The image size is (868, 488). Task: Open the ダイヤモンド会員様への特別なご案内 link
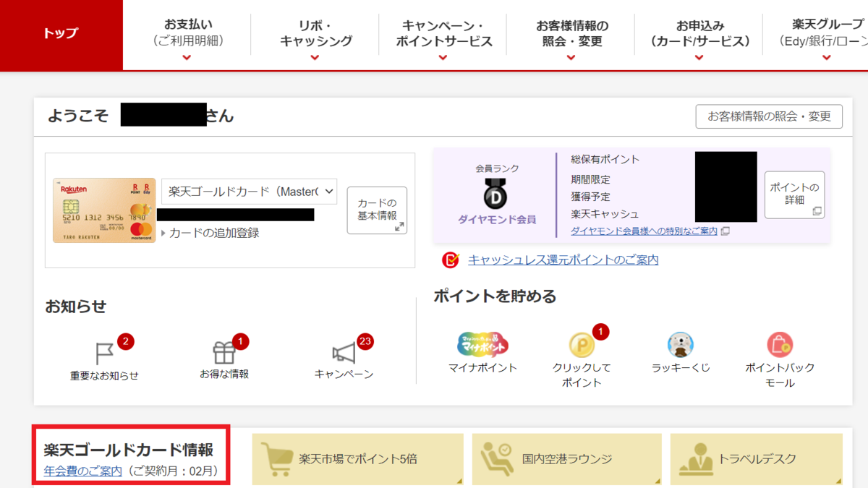tap(644, 231)
